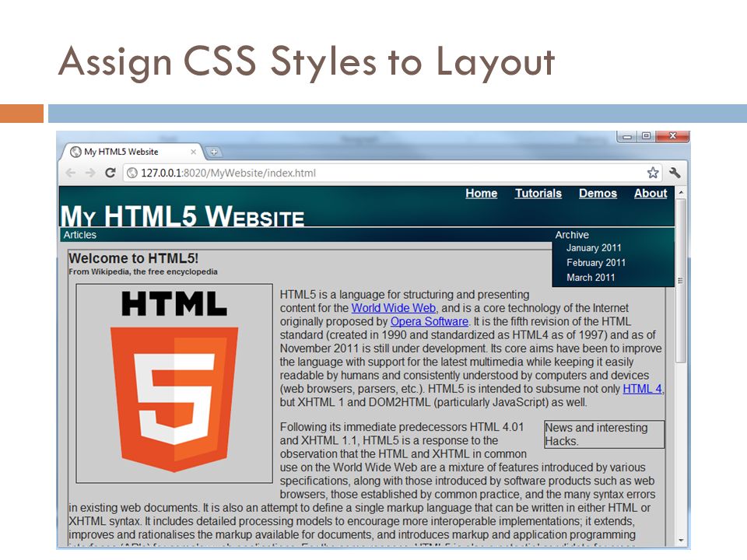Viewport: 747px width, 560px height.
Task: Select March 2011 in the Archive
Action: (x=591, y=277)
